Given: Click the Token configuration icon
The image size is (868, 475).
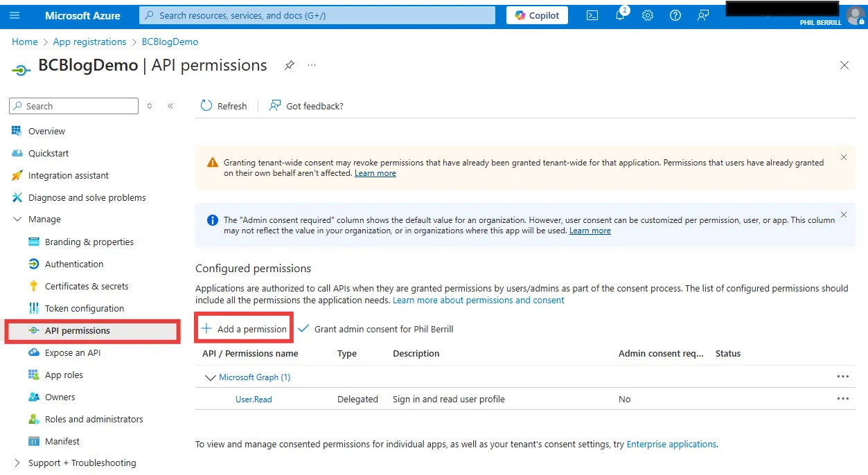Looking at the screenshot, I should click(33, 308).
